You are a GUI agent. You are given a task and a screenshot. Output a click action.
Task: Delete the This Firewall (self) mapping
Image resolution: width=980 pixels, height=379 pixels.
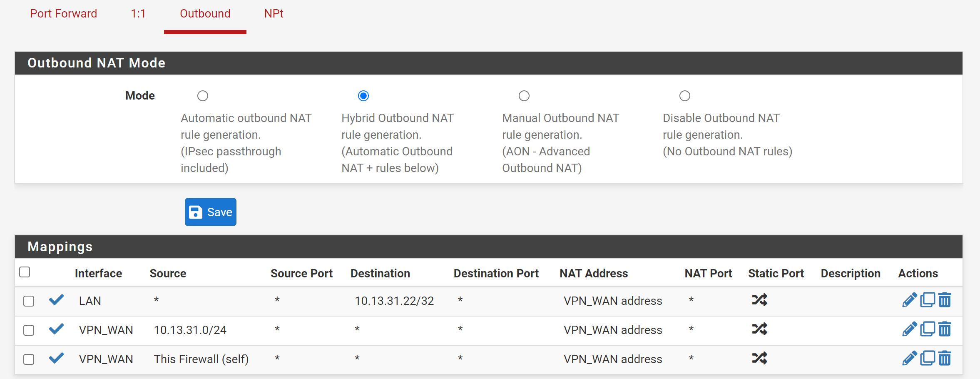945,358
